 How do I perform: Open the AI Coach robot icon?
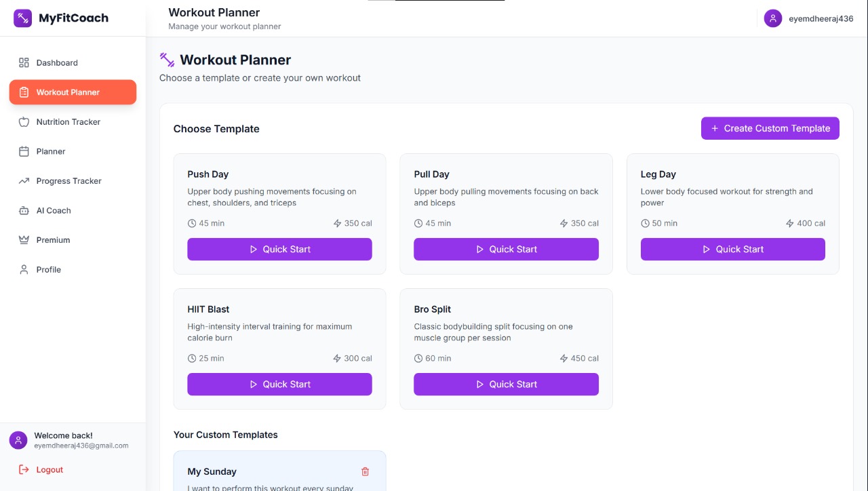23,210
